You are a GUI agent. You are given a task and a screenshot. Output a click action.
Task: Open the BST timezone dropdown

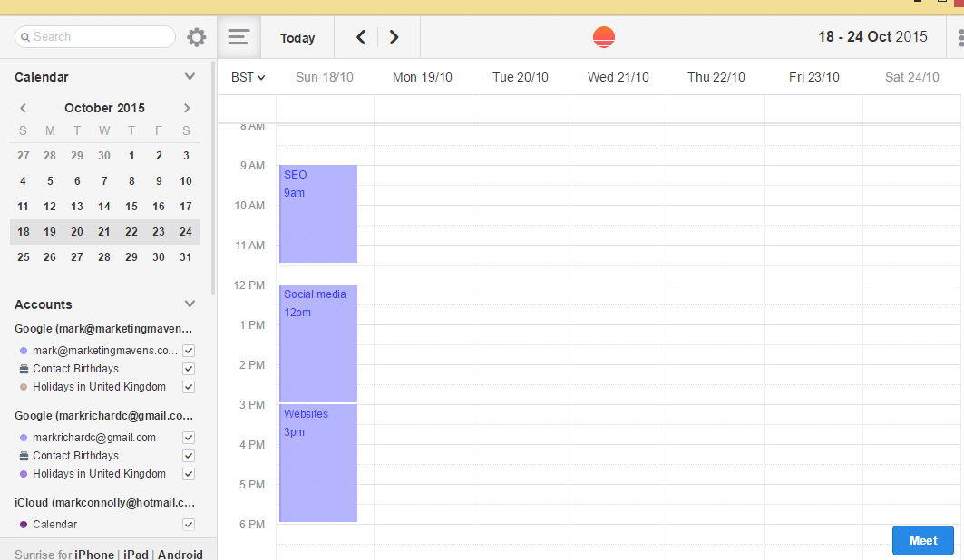click(248, 77)
